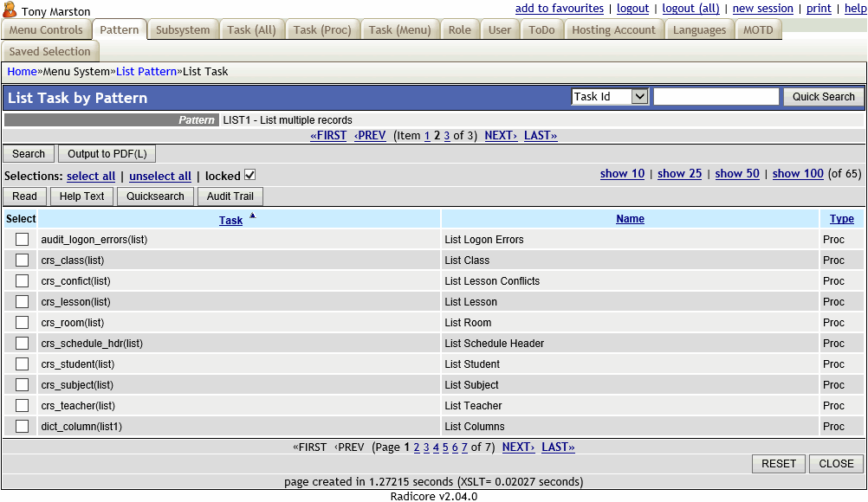Open the MOTD tab
Viewport: 868px width, 502px height.
tap(758, 29)
